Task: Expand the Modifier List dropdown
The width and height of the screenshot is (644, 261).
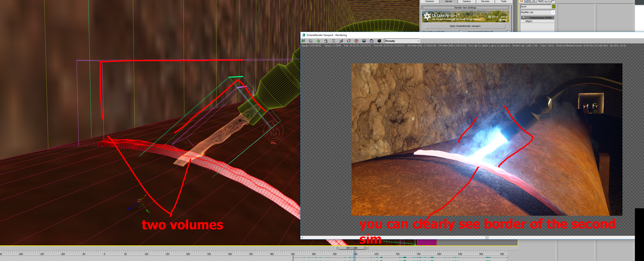Action: (x=553, y=12)
